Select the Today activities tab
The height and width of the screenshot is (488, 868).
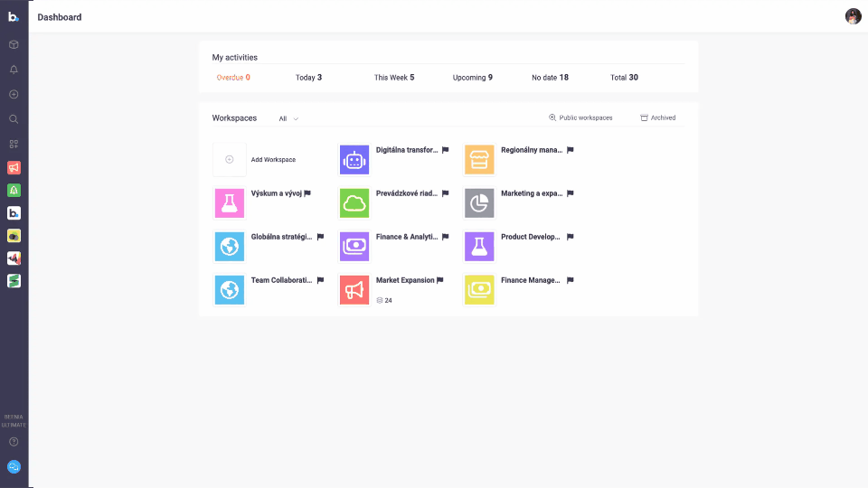pyautogui.click(x=308, y=78)
